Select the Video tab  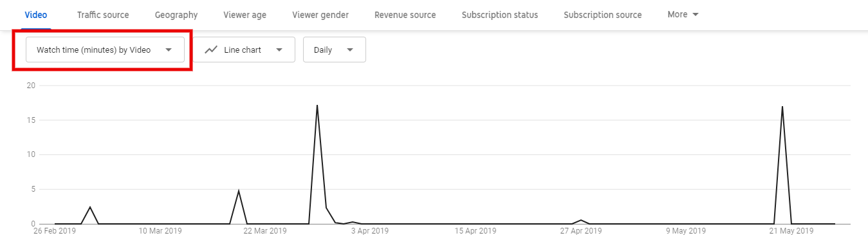[36, 15]
